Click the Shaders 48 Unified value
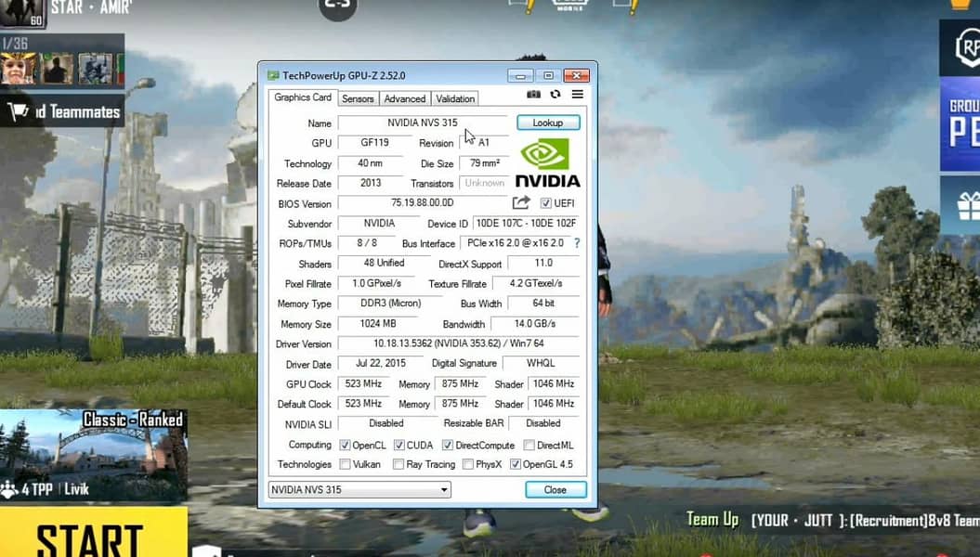 tap(384, 263)
